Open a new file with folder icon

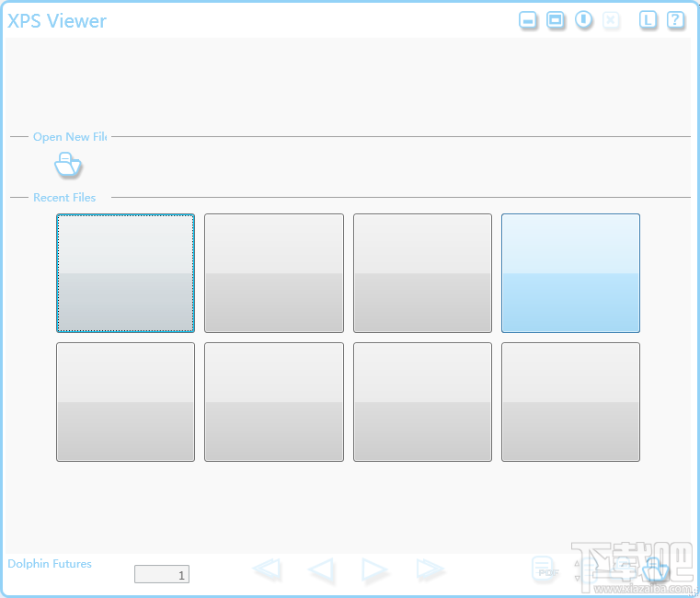[68, 165]
